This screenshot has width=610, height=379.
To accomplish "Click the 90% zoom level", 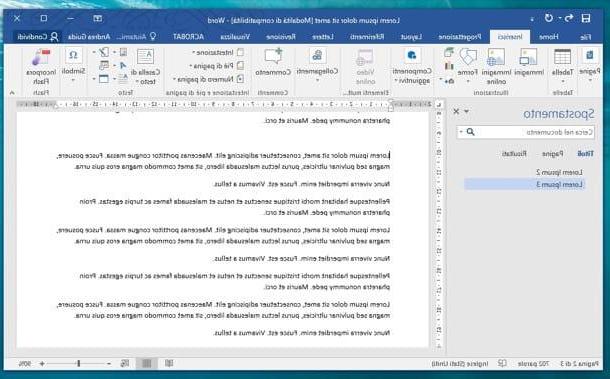I will click(x=25, y=363).
